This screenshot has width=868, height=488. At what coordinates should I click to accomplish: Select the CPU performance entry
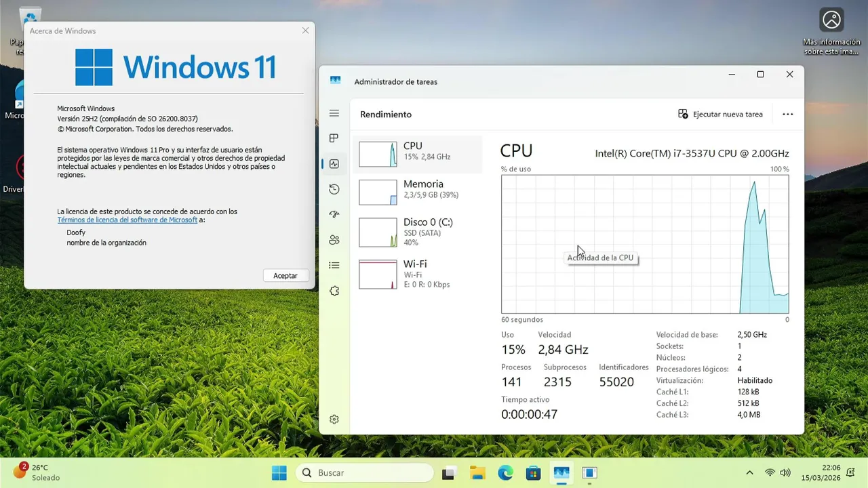pyautogui.click(x=418, y=154)
